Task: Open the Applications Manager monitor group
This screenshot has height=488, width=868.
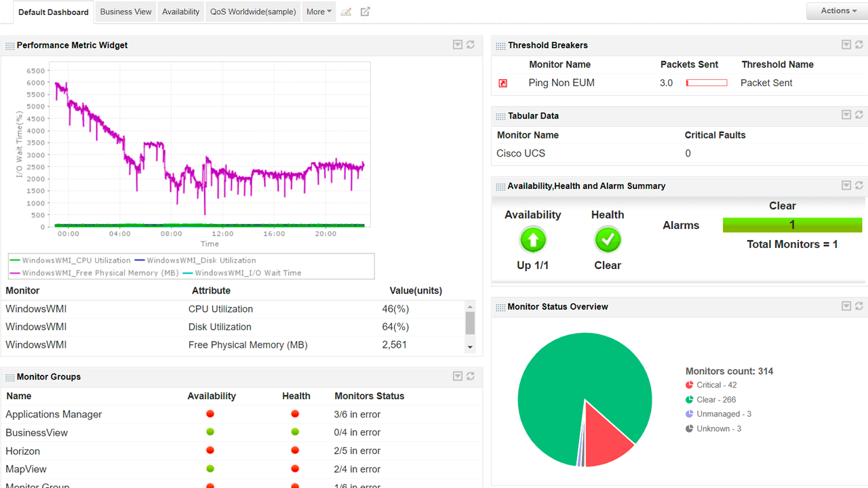Action: pyautogui.click(x=54, y=413)
